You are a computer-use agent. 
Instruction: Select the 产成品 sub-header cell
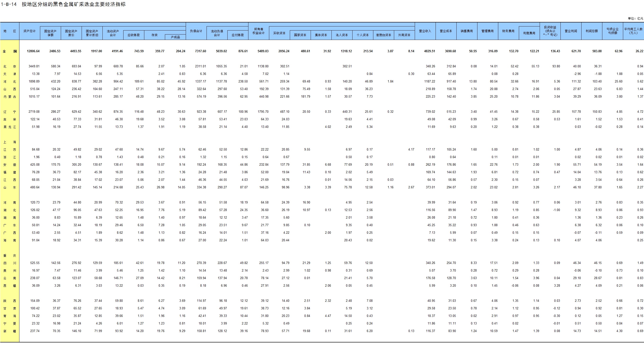pos(175,37)
